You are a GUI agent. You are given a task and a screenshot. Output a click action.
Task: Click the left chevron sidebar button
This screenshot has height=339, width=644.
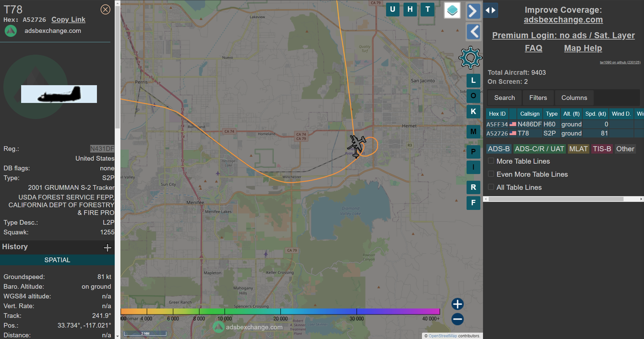(x=473, y=32)
